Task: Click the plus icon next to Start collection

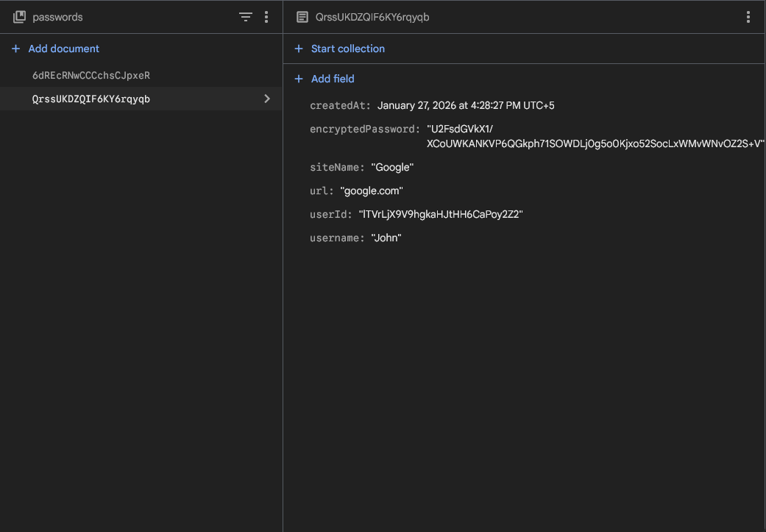Action: (298, 49)
